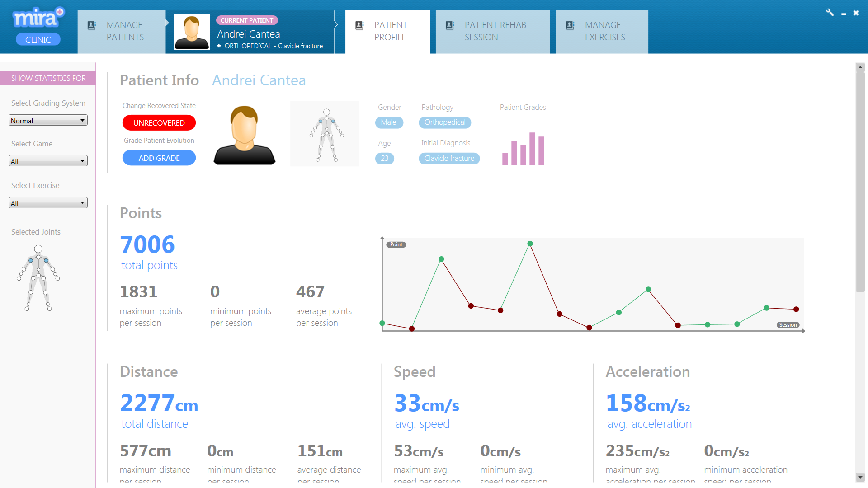Screen dimensions: 868x488
Task: Click the Session axis label on chart
Action: (788, 325)
